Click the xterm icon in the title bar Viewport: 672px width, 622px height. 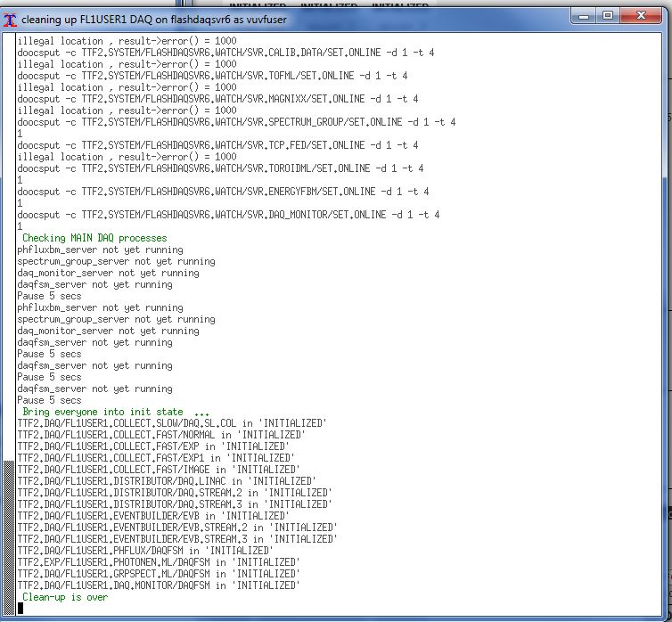(x=11, y=17)
